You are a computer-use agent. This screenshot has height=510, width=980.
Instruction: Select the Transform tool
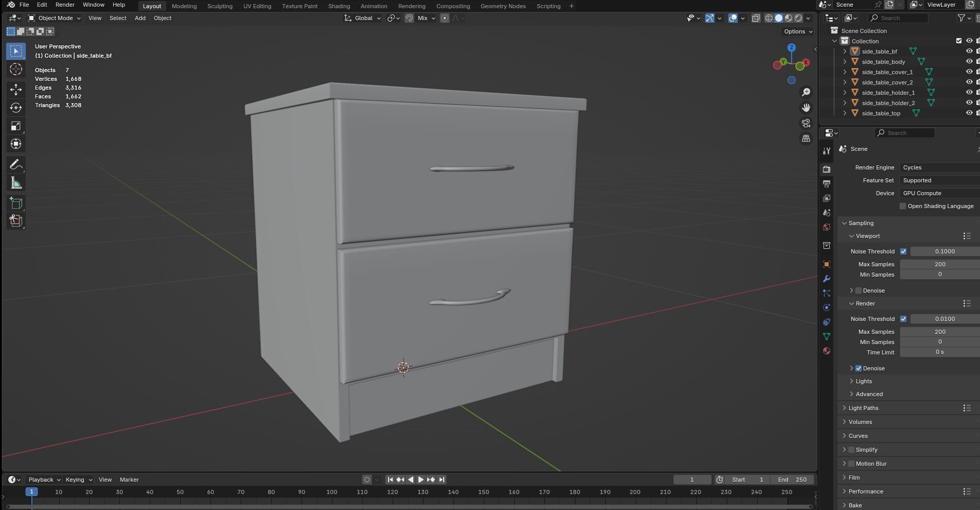(x=16, y=144)
